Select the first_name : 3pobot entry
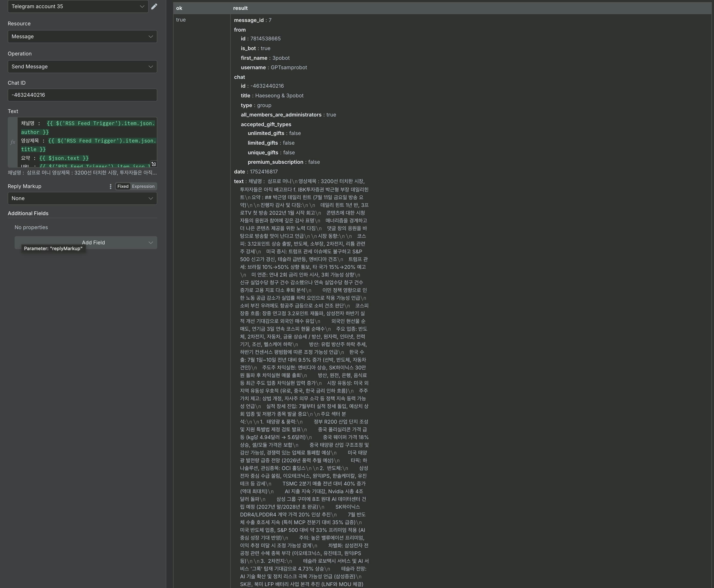This screenshot has width=714, height=588. point(265,58)
